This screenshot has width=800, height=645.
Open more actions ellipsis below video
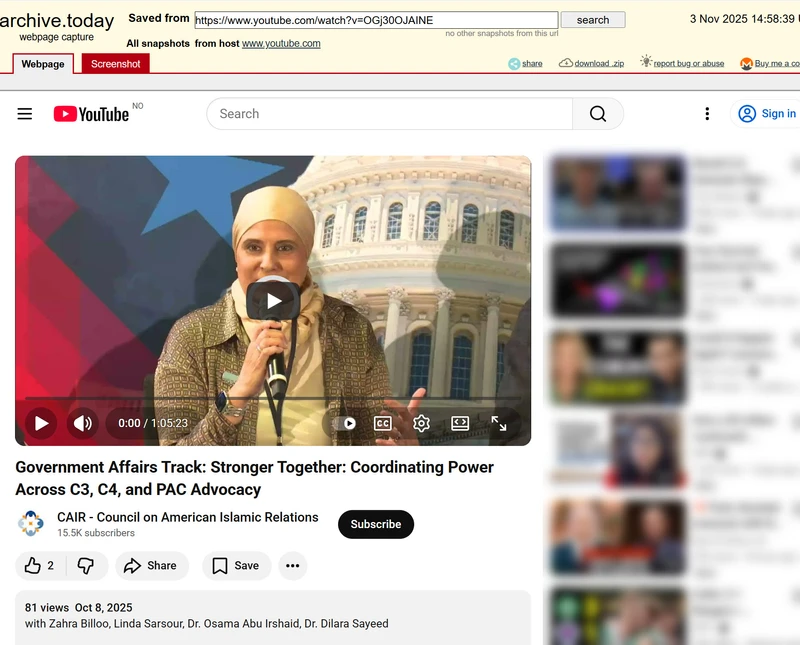292,566
